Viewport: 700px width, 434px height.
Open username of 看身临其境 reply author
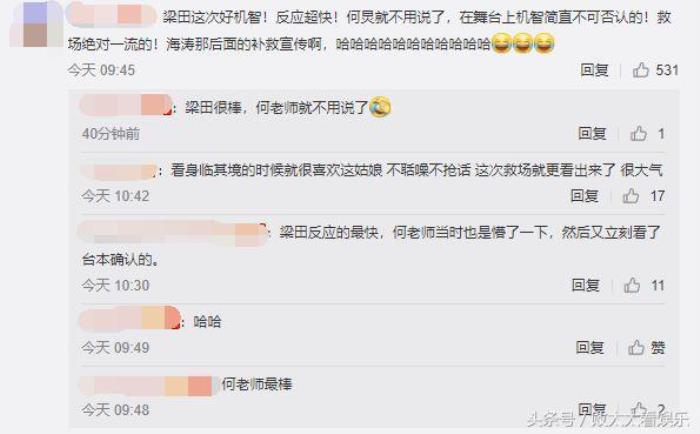click(118, 171)
